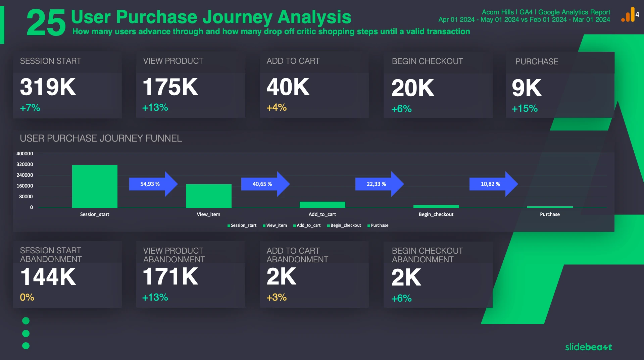This screenshot has height=360, width=644.
Task: Click the BEGIN CHECKOUT ABANDONMENT label
Action: pyautogui.click(x=427, y=255)
